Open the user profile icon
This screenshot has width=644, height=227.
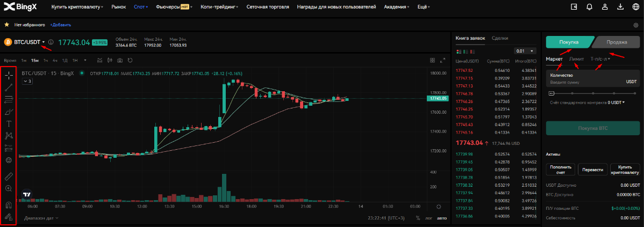pyautogui.click(x=605, y=7)
